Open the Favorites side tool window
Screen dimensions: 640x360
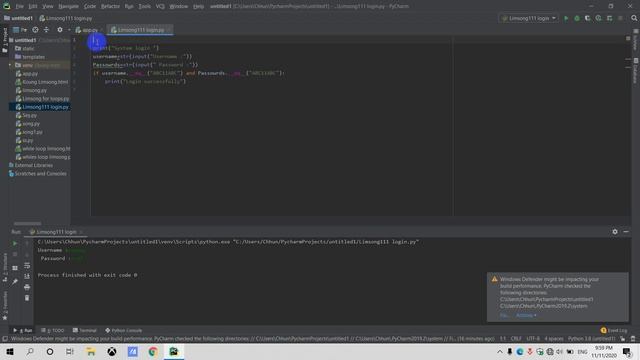[x=4, y=305]
